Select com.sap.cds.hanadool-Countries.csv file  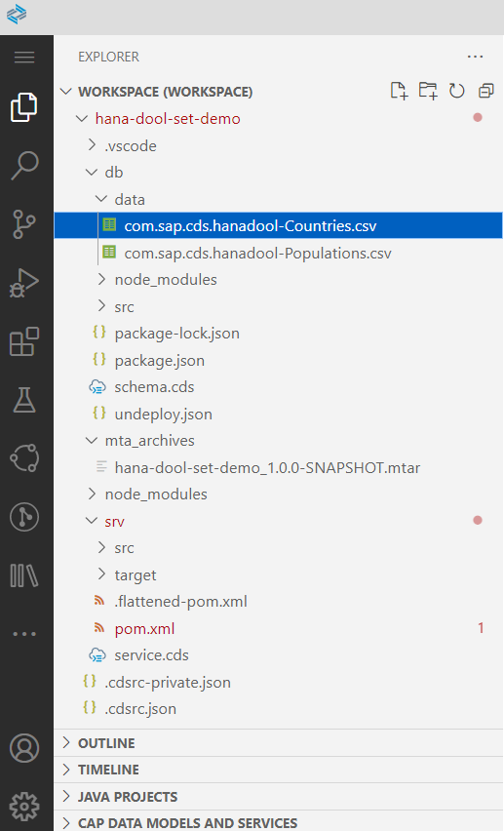(278, 225)
